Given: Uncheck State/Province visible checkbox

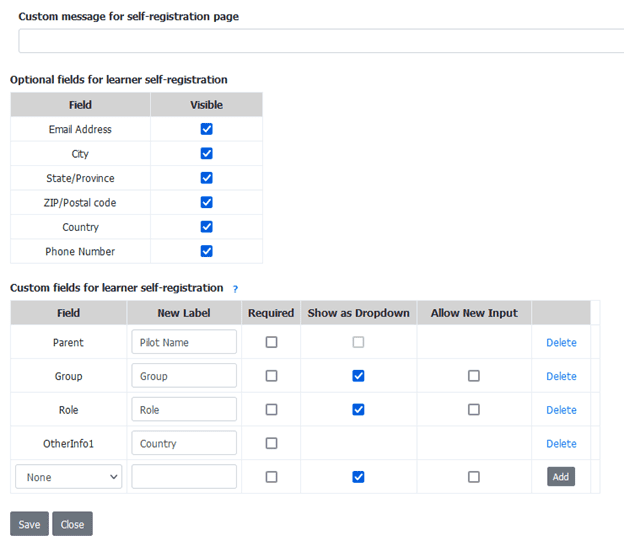Looking at the screenshot, I should pos(206,178).
